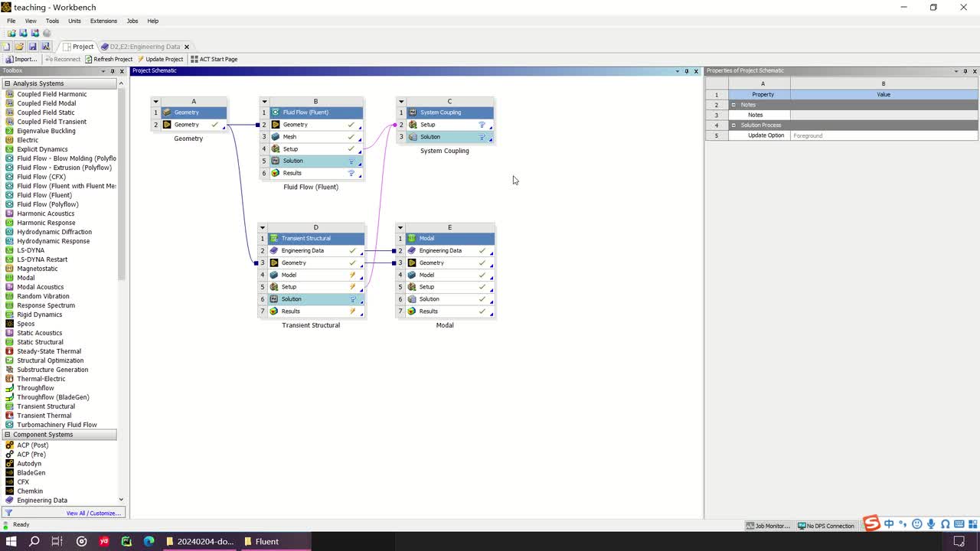Viewport: 980px width, 551px height.
Task: Click the Update Option Foreground value cell
Action: click(x=884, y=135)
